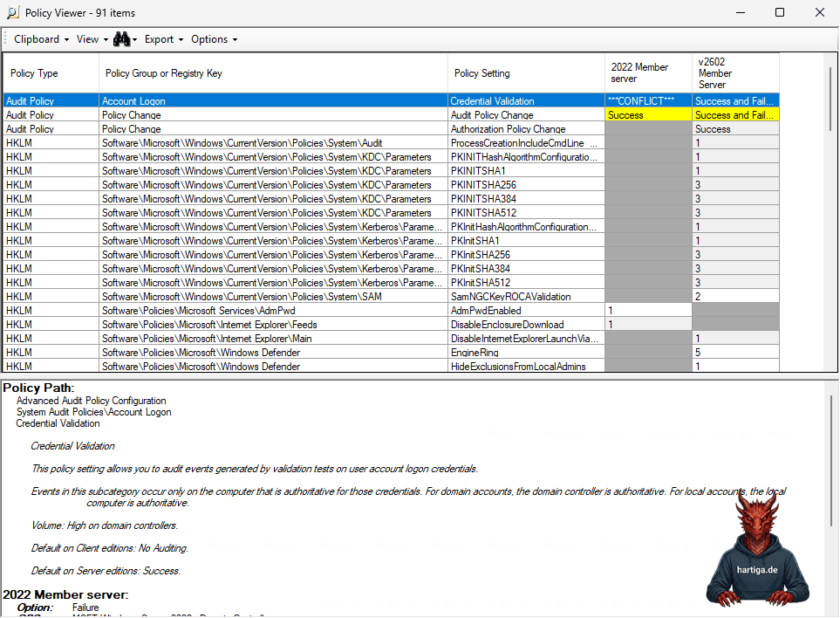Click the Policy Path heading

coord(38,388)
